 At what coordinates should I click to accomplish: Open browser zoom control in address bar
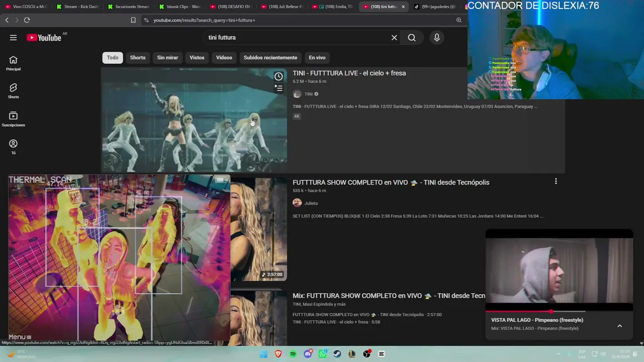pyautogui.click(x=459, y=20)
